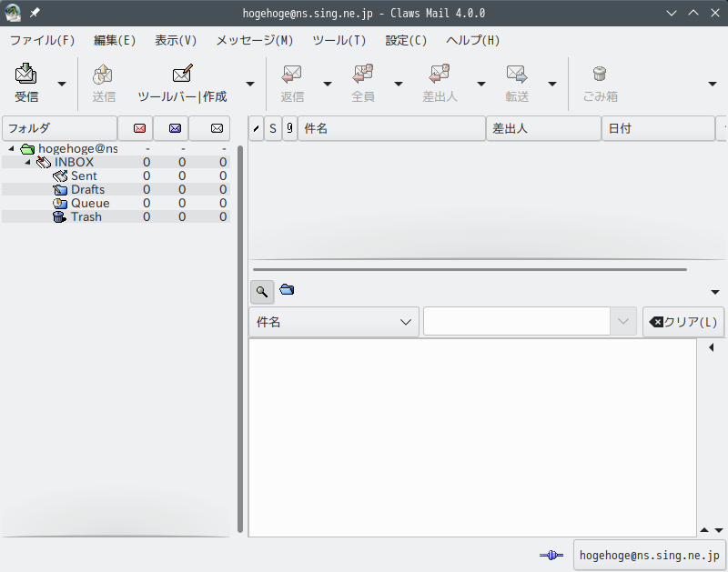The image size is (728, 572).
Task: Open dropdown arrow next to Forward (転送)
Action: coord(552,84)
